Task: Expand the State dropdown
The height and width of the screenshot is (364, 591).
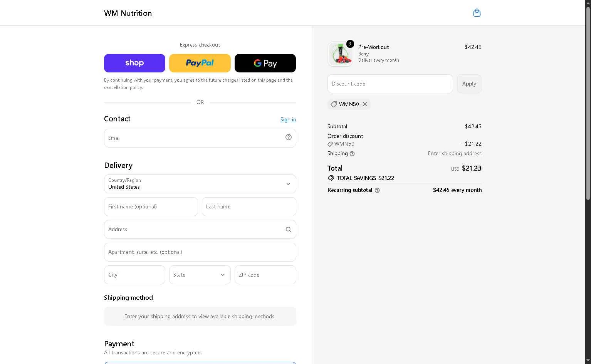Action: tap(200, 275)
